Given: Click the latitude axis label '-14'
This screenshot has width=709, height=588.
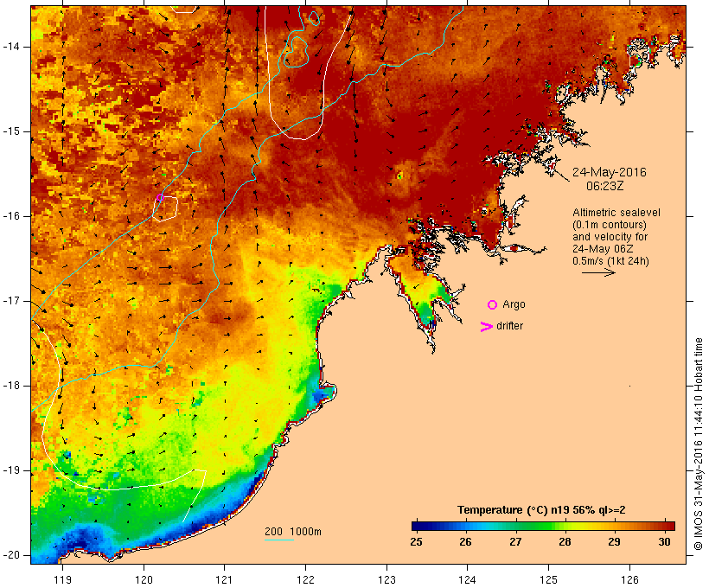Looking at the screenshot, I should (11, 47).
